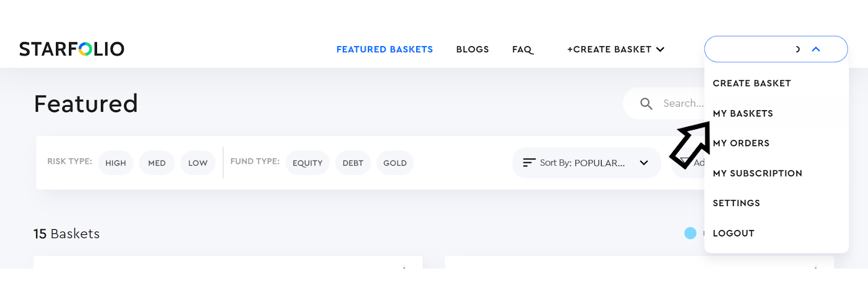Select My Orders from user menu
This screenshot has width=868, height=301.
pyautogui.click(x=741, y=143)
